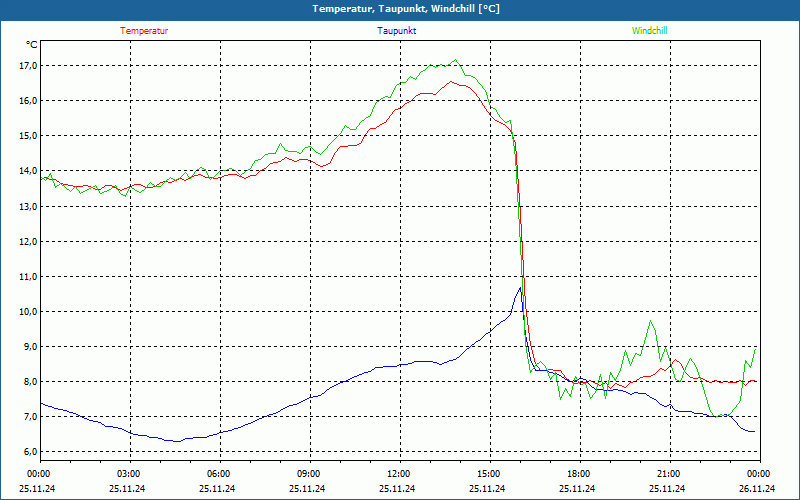Click the 15:00 time axis label
Image resolution: width=800 pixels, height=500 pixels.
[489, 474]
